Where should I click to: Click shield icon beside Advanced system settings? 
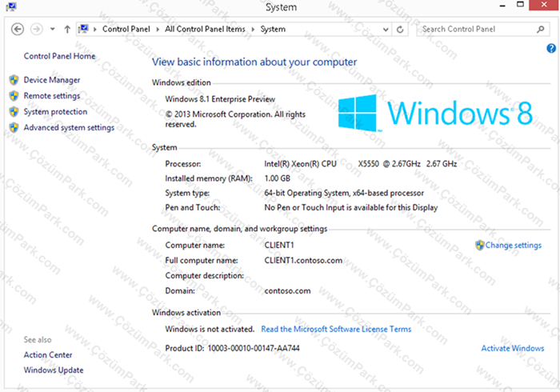coord(14,127)
